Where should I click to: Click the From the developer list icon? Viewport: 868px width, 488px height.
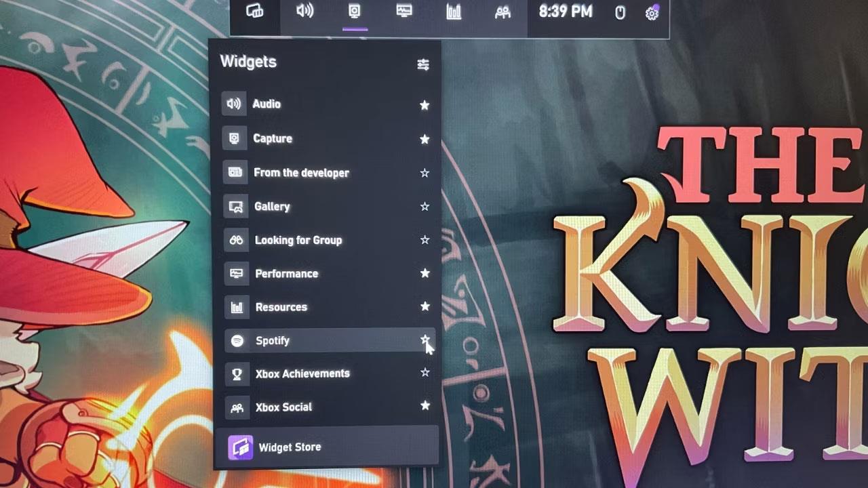click(235, 172)
